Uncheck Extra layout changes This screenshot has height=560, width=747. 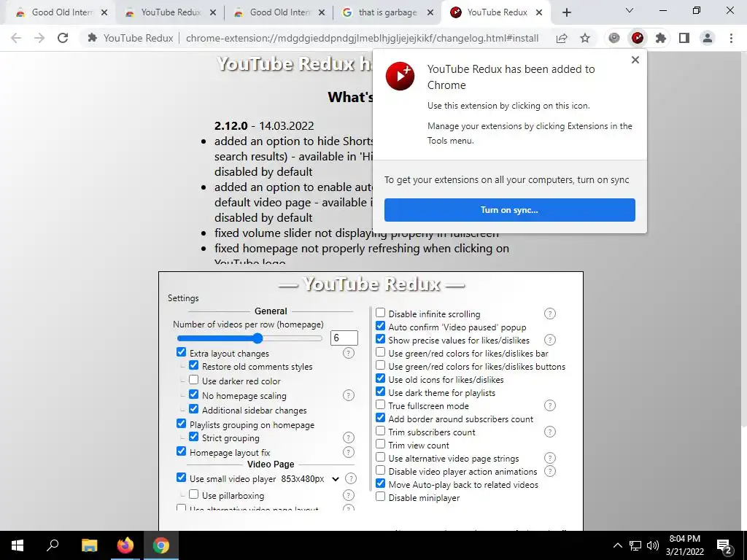point(181,352)
